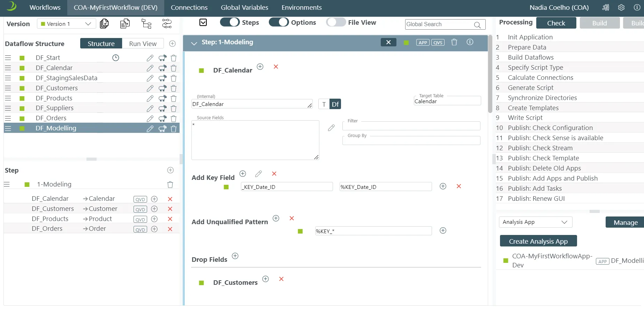The height and width of the screenshot is (312, 644).
Task: Open the Analysis App dropdown
Action: (x=535, y=222)
